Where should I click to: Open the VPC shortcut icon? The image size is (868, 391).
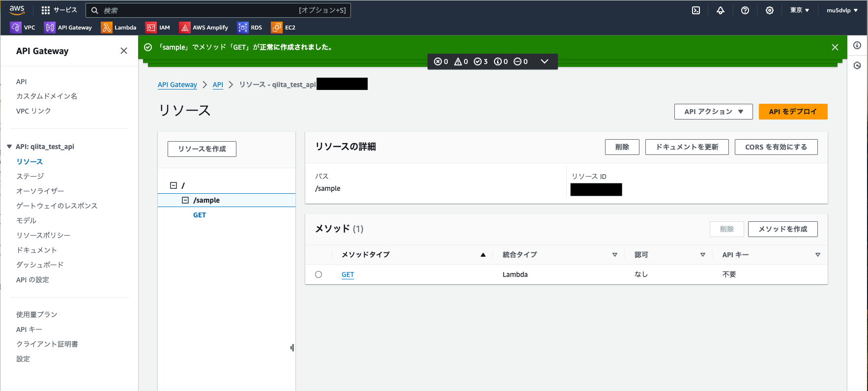(15, 28)
